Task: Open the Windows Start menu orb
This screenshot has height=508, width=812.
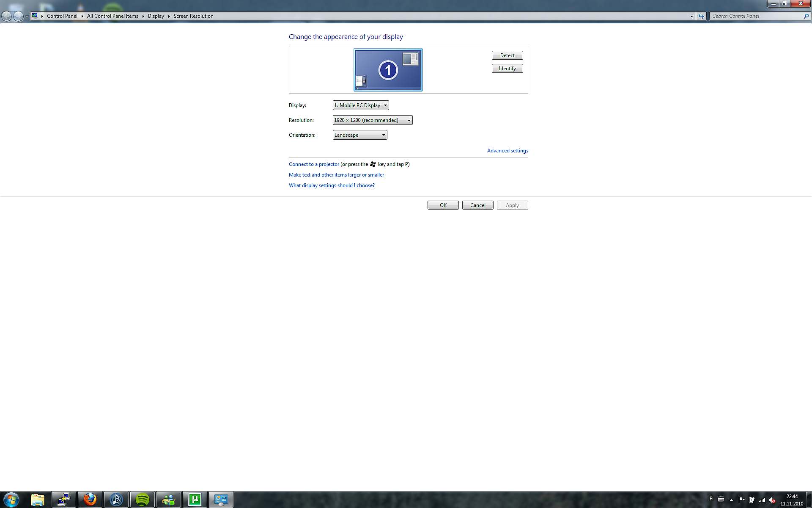Action: coord(11,500)
